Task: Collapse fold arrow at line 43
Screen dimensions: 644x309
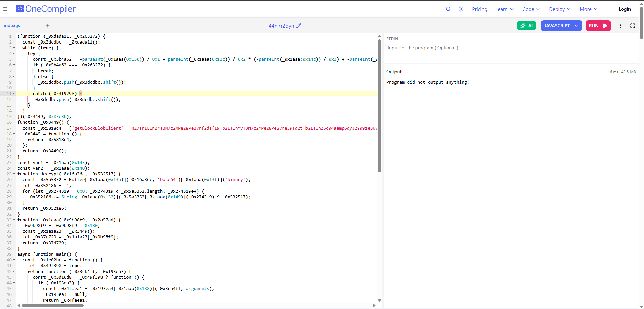Action: pos(14,277)
